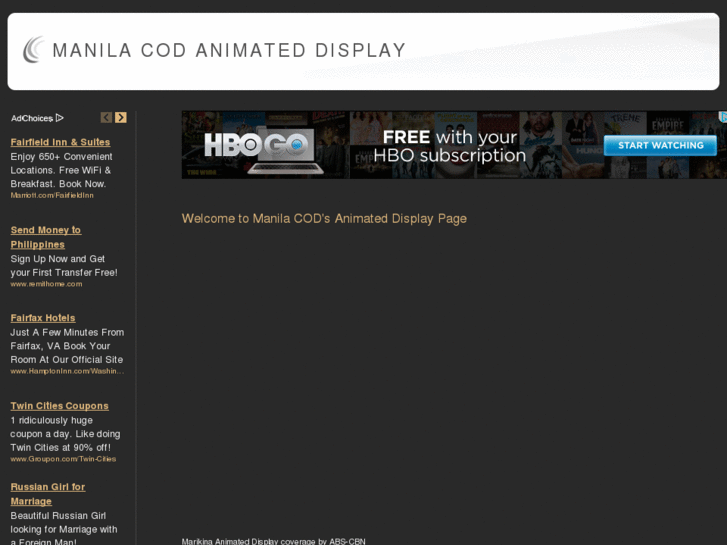Click the ad corner icon on HBO banner
727x545 pixels.
point(723,117)
